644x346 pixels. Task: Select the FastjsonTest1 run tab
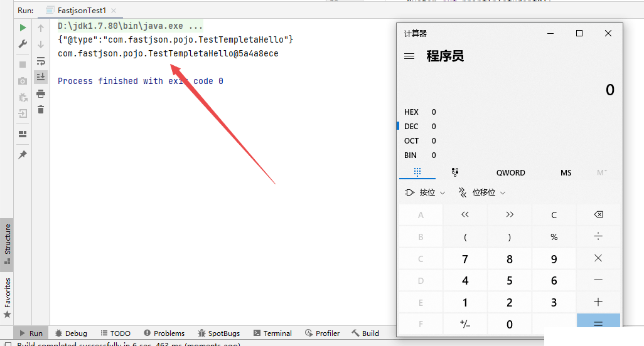click(x=82, y=11)
